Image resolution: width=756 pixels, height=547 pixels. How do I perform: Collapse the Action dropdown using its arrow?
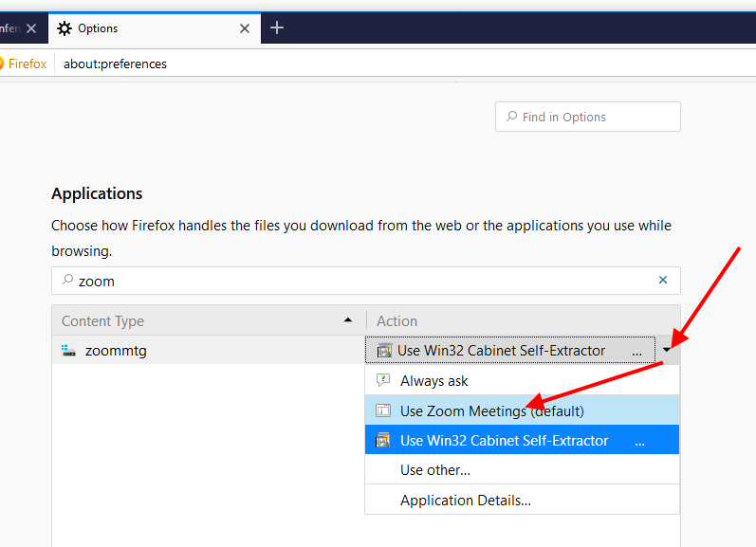(x=667, y=351)
